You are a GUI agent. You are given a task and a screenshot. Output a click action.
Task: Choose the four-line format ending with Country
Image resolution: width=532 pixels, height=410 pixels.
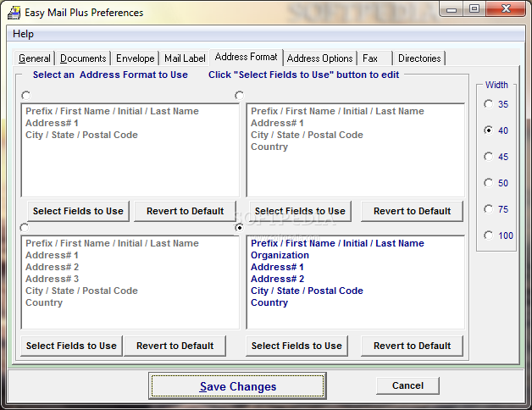239,96
